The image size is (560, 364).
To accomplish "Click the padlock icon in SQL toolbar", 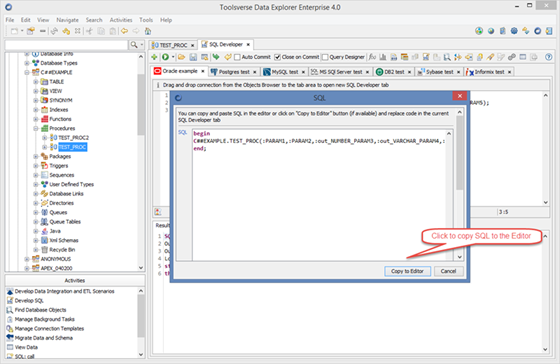I will click(480, 57).
